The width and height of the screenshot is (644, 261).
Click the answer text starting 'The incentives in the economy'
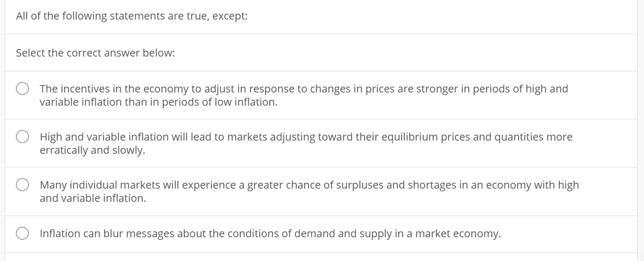304,96
